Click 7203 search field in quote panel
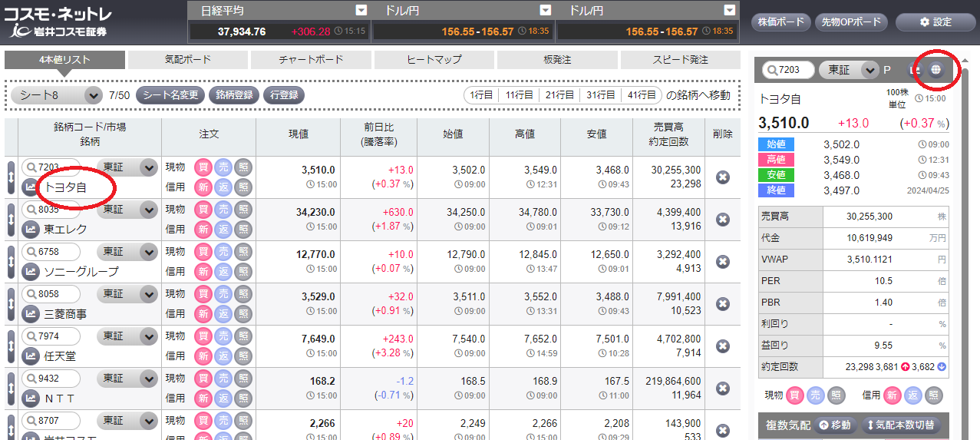Viewport: 980px width, 440px height. click(x=789, y=70)
